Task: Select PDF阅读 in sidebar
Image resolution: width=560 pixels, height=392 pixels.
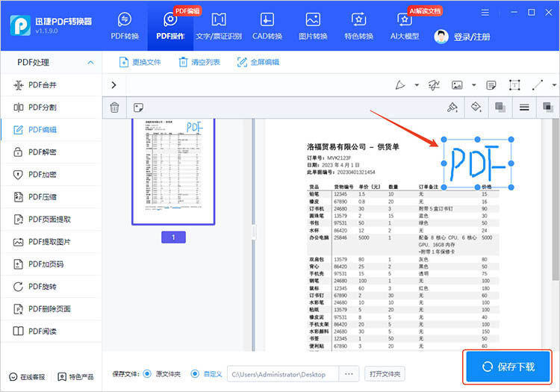Action: [x=52, y=332]
